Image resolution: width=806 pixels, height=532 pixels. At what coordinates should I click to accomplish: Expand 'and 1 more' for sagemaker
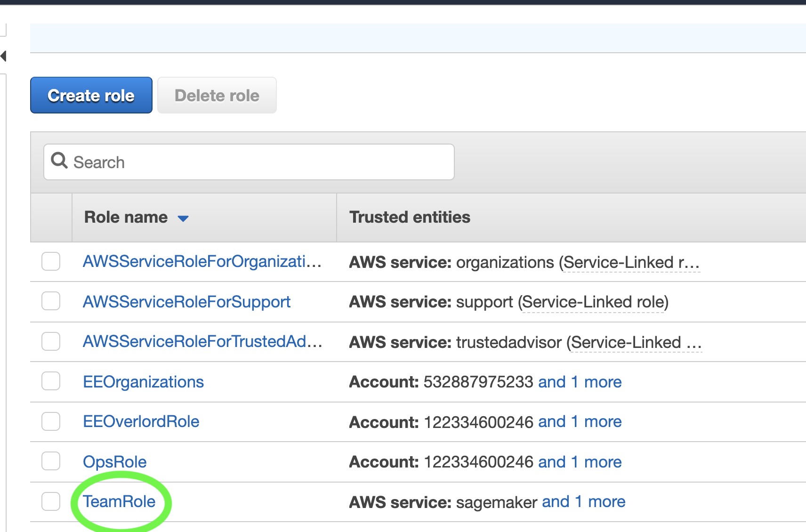(x=584, y=501)
